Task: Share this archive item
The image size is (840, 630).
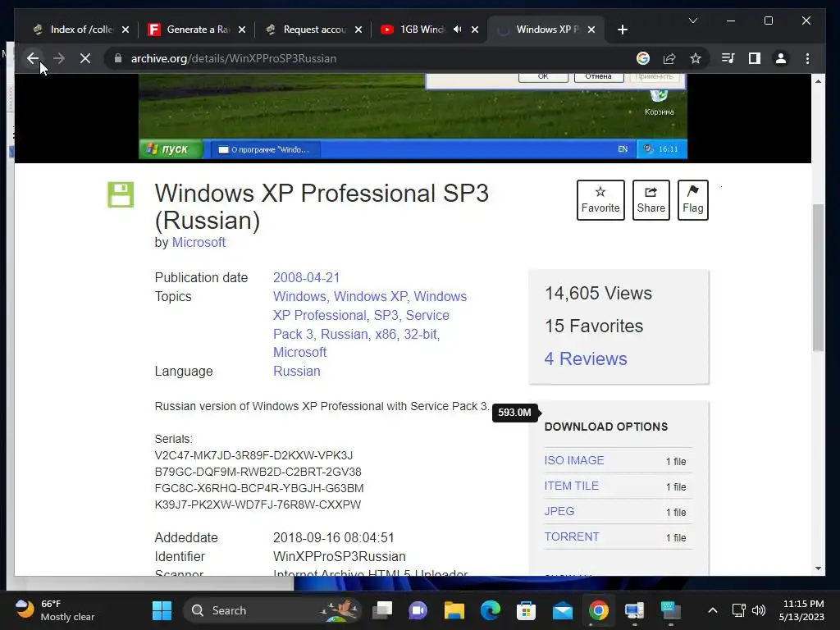Action: (651, 200)
